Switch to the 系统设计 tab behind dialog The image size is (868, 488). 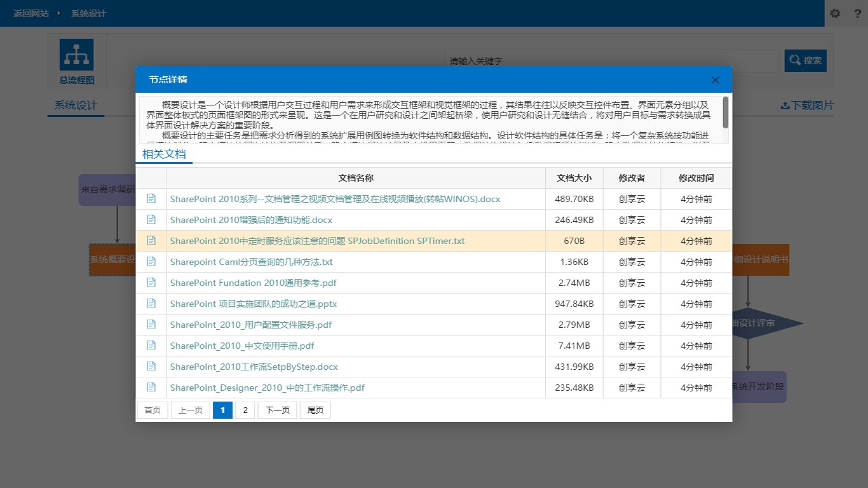[x=76, y=105]
